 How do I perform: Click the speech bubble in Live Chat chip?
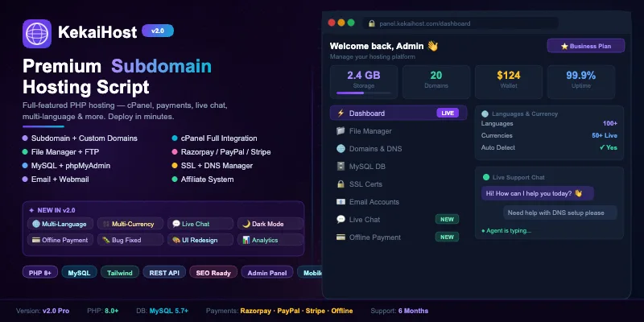coord(176,224)
